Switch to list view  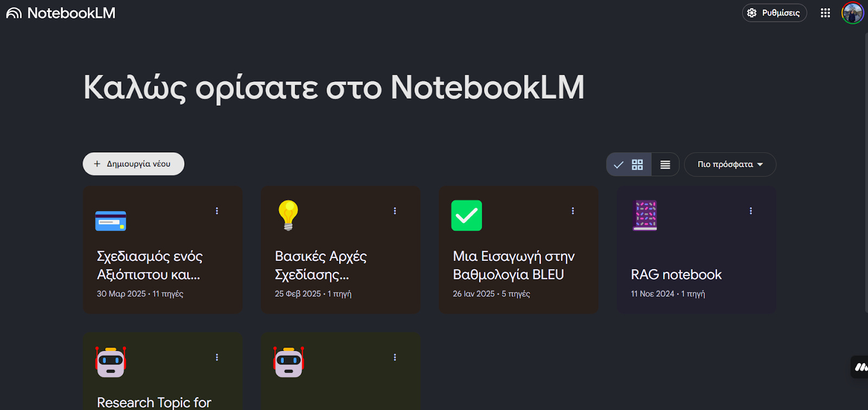pos(665,164)
